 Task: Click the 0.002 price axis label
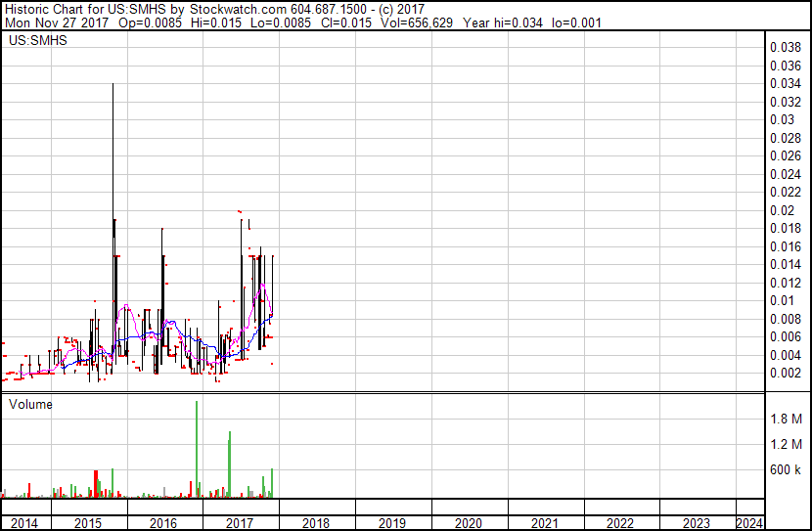pos(786,374)
